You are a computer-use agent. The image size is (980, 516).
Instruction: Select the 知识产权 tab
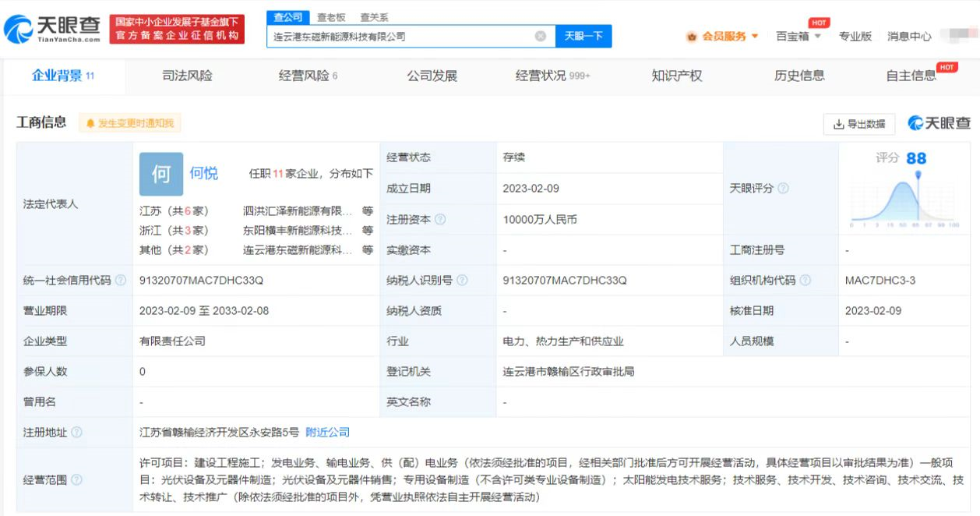(677, 76)
